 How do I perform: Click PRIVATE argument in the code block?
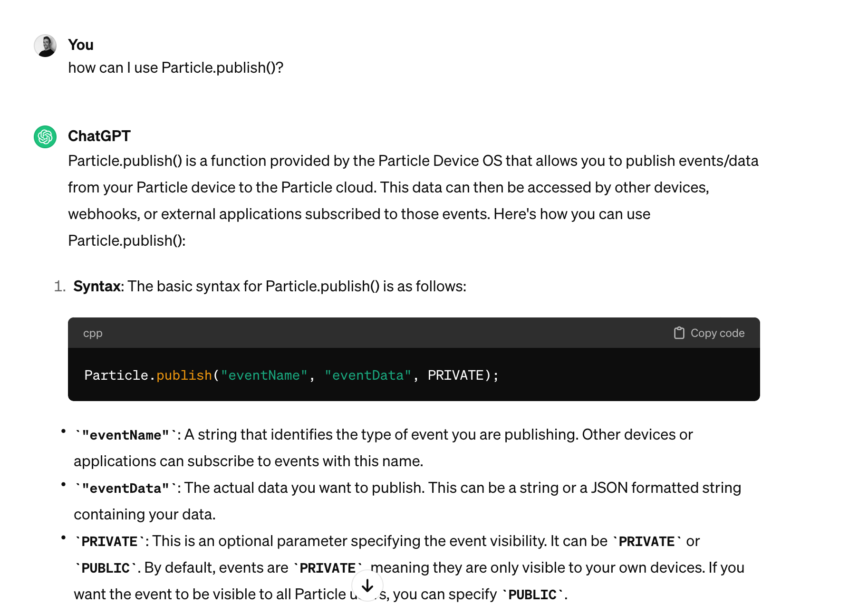[x=455, y=375]
